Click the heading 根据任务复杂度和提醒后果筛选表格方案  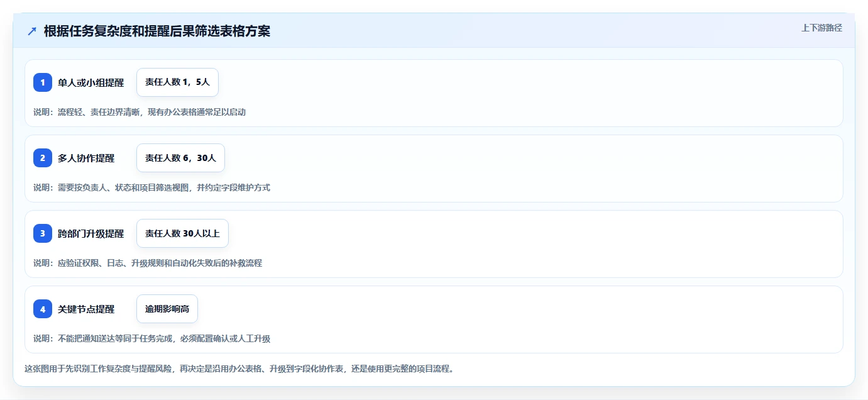[157, 31]
